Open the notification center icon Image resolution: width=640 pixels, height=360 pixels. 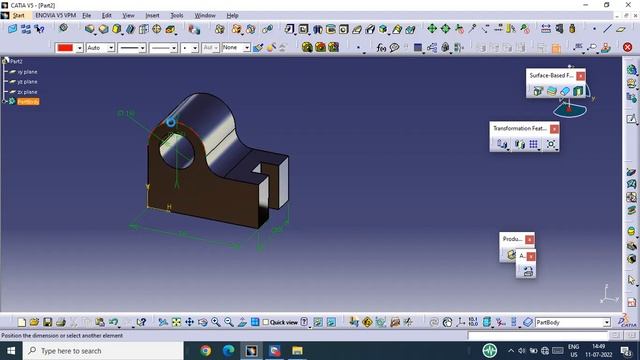pos(626,351)
